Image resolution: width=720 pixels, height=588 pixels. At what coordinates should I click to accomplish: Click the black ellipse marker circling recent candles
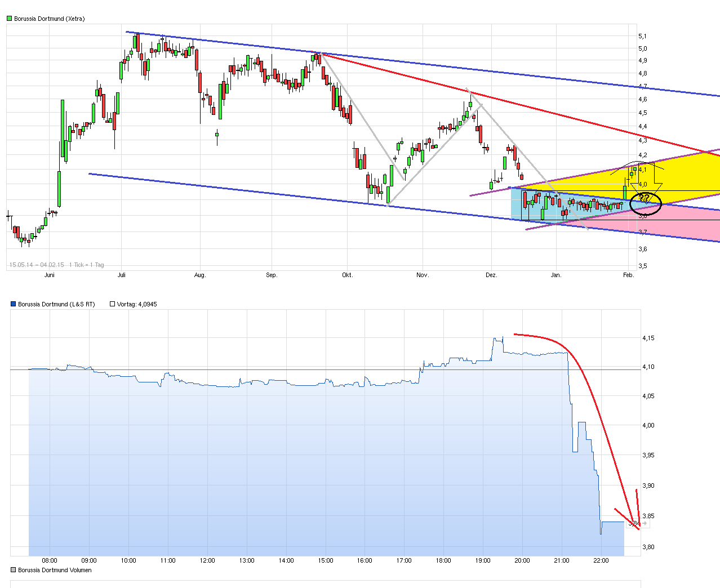tap(646, 203)
